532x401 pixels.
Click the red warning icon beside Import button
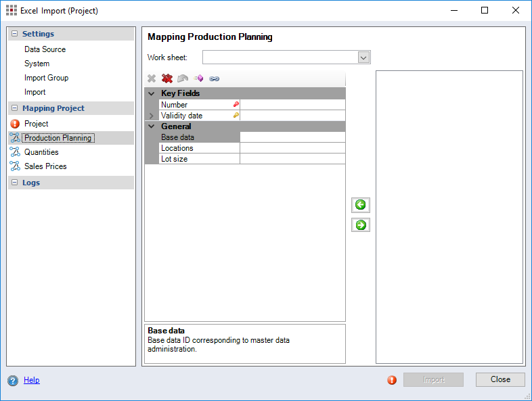tap(392, 380)
